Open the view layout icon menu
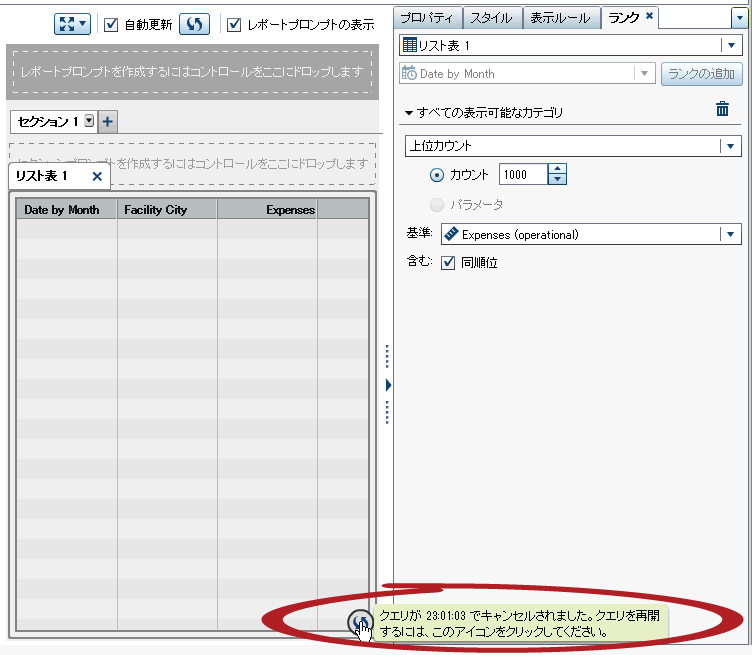The width and height of the screenshot is (752, 655). point(72,24)
